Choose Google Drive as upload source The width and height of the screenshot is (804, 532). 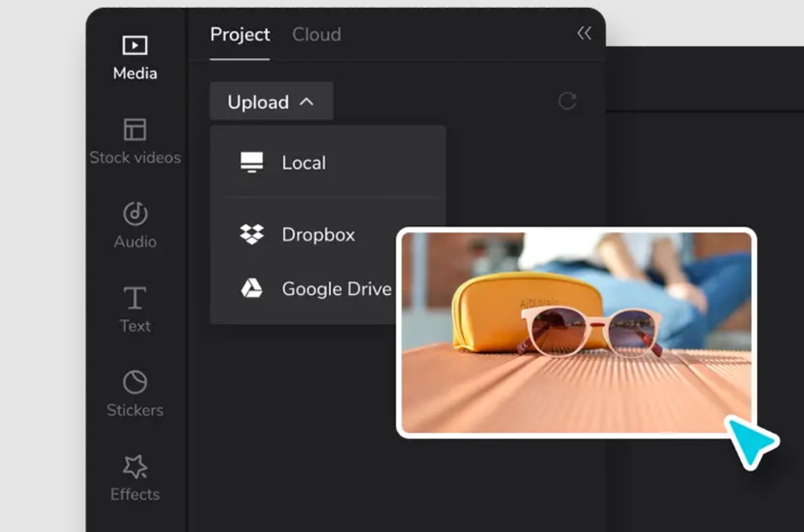pos(336,288)
